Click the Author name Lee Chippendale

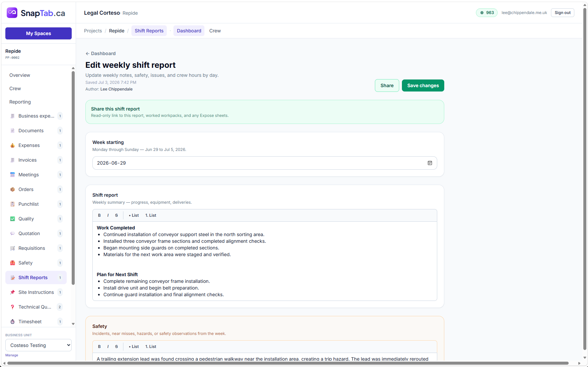[116, 89]
